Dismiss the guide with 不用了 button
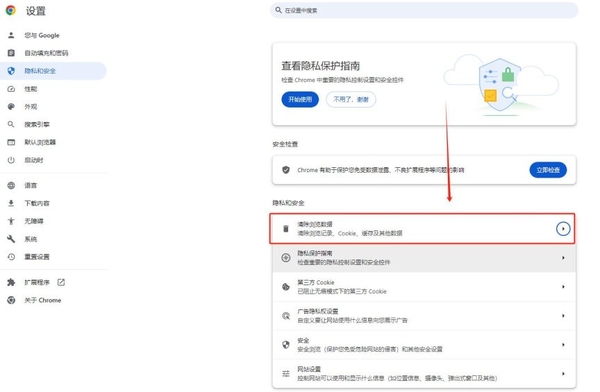The width and height of the screenshot is (600, 392). [351, 100]
